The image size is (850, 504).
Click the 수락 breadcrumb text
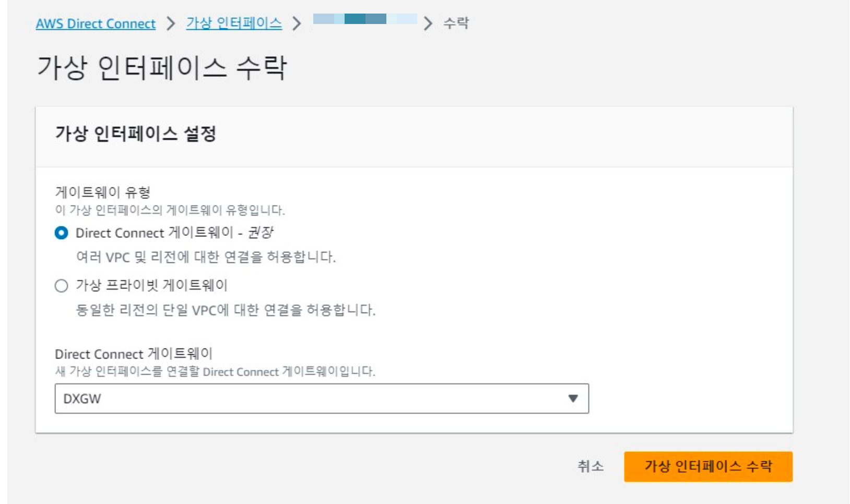coord(456,23)
